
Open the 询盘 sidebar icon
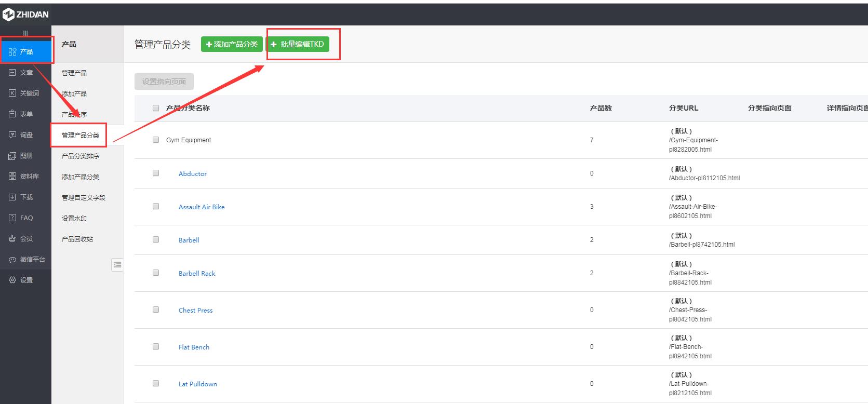(12, 135)
